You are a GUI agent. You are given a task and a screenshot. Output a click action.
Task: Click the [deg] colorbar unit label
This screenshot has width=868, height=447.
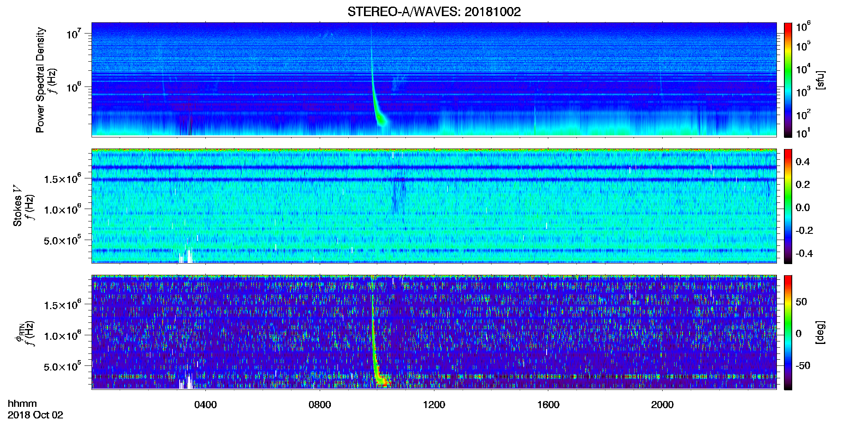pos(820,332)
